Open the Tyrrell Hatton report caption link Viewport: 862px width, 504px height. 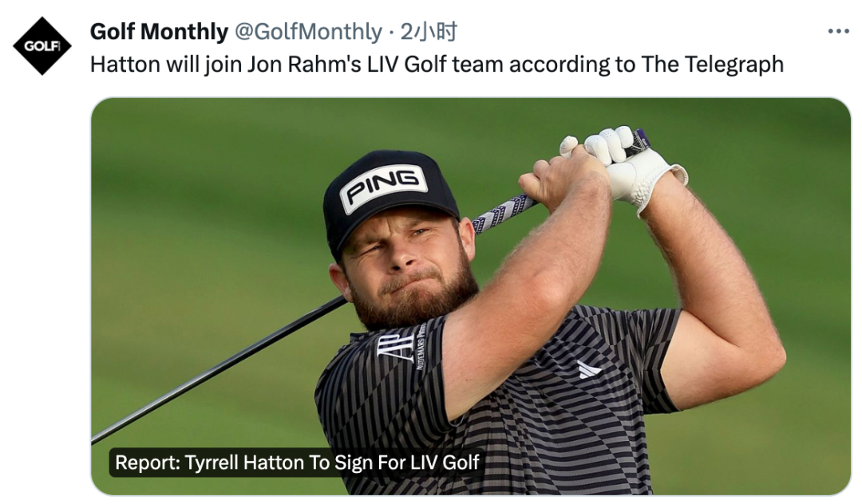pyautogui.click(x=297, y=463)
